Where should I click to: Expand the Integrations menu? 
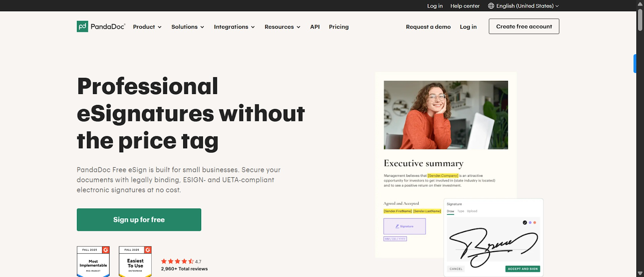click(234, 27)
